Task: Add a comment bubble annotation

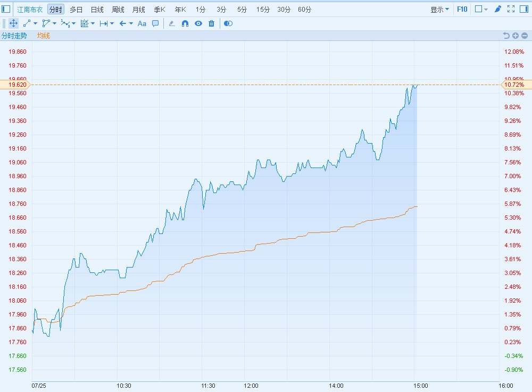Action: (155, 23)
